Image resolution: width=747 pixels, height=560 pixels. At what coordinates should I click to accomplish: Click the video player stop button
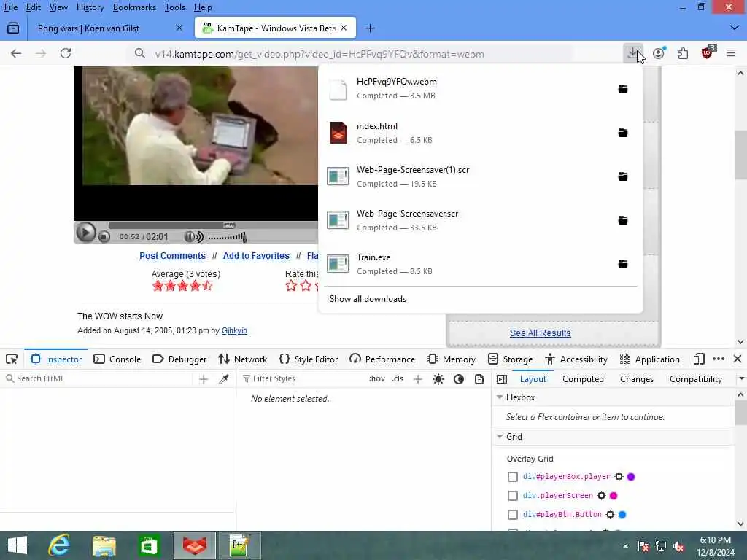pyautogui.click(x=104, y=236)
